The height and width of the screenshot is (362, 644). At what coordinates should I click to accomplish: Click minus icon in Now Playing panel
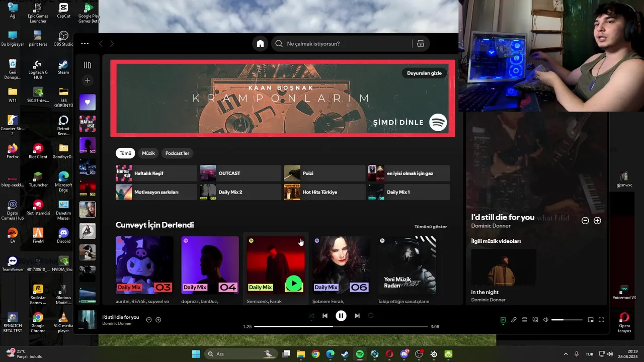[x=585, y=221]
